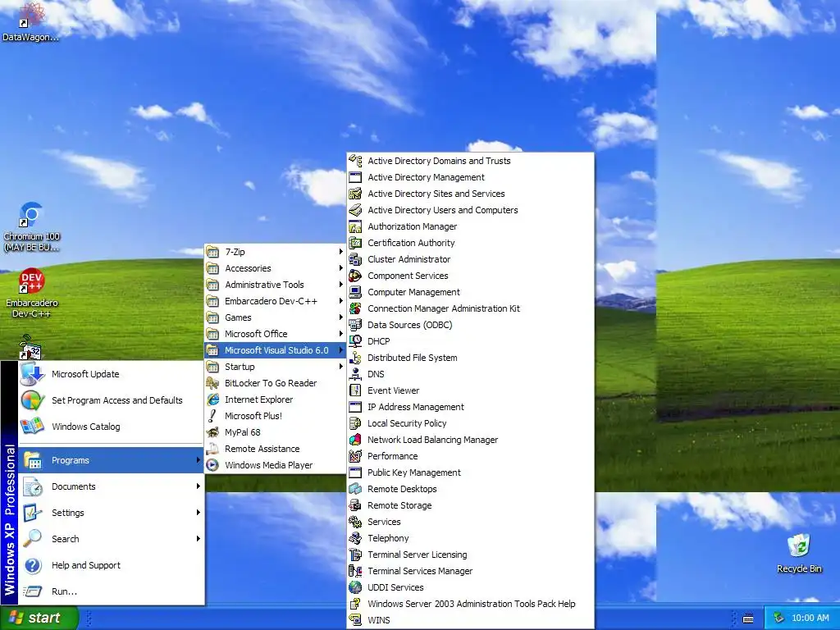Click the Performance icon
Image resolution: width=840 pixels, height=630 pixels.
[355, 456]
